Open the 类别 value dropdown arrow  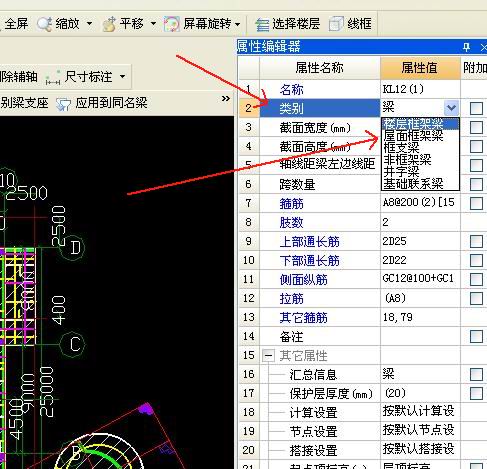451,108
